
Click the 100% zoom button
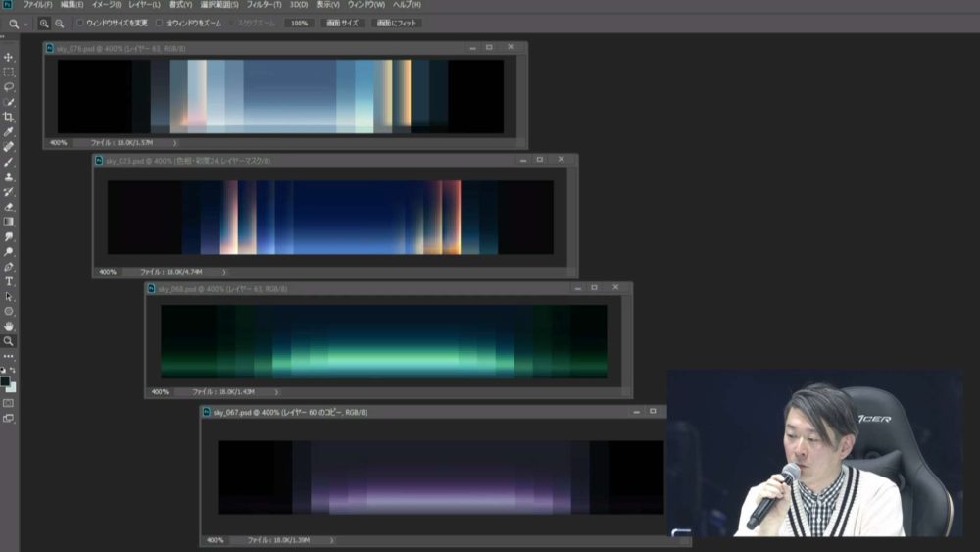pos(299,23)
